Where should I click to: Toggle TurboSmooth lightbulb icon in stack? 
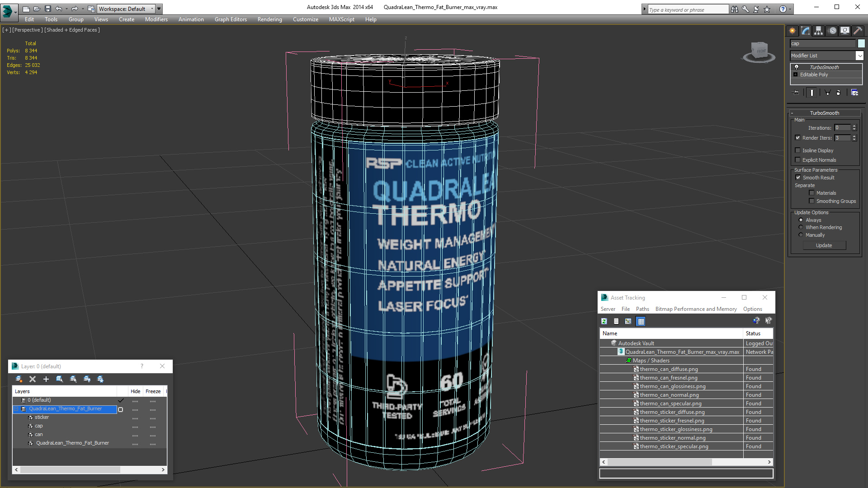(797, 67)
